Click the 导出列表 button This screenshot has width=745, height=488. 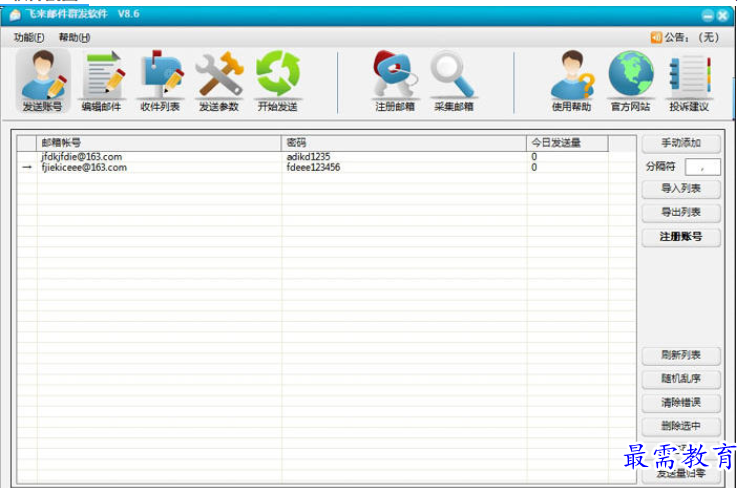(x=680, y=212)
